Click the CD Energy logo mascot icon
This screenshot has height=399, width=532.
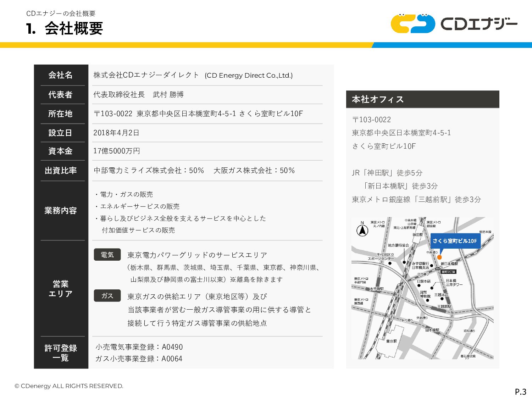tap(413, 23)
